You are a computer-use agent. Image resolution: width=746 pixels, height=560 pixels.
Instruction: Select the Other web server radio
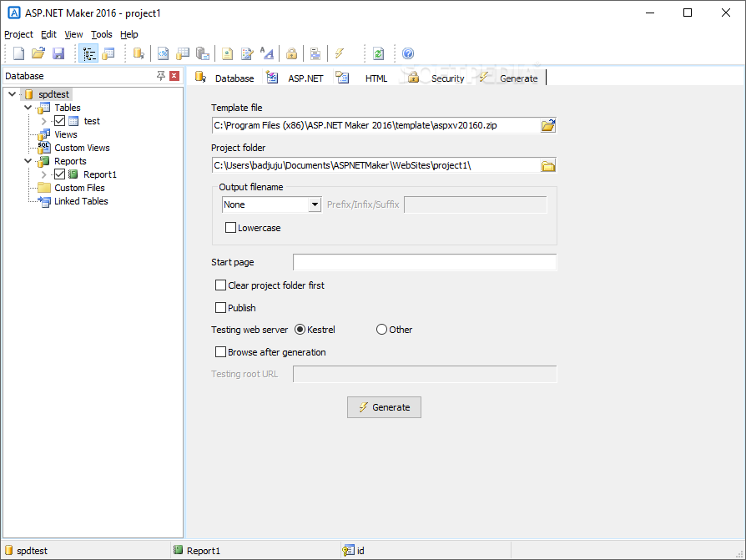click(x=381, y=330)
